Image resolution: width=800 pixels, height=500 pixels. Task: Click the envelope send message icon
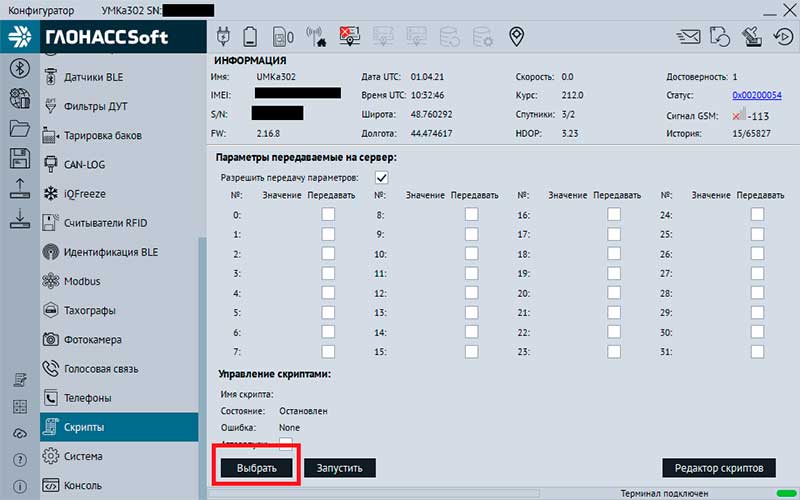688,37
